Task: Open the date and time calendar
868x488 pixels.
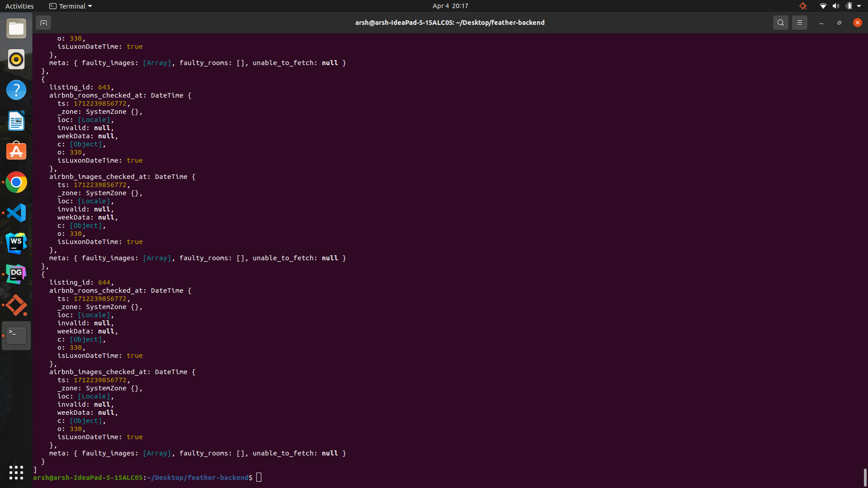Action: pos(450,6)
